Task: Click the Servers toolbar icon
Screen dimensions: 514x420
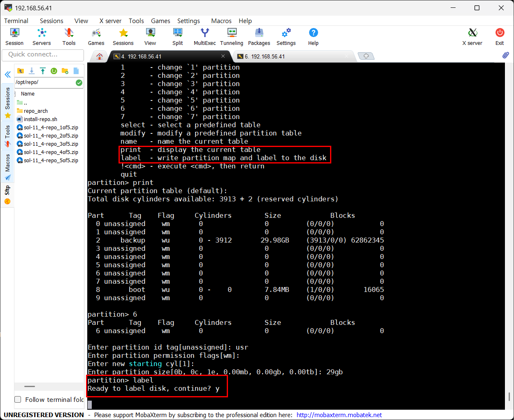Action: [42, 37]
